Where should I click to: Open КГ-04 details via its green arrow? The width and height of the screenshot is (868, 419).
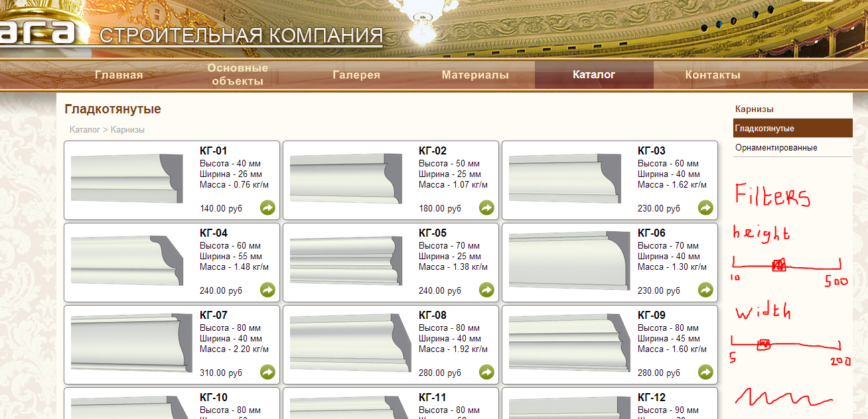click(x=267, y=290)
